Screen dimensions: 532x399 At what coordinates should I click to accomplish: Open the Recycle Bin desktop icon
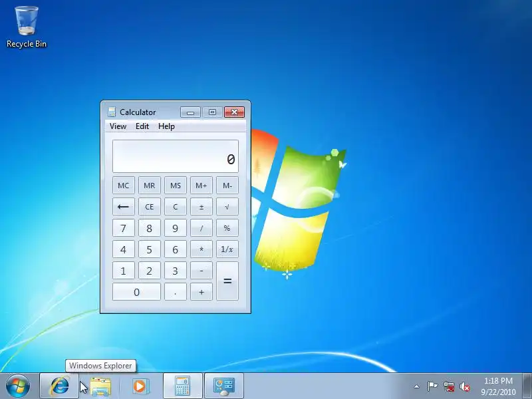(x=27, y=27)
